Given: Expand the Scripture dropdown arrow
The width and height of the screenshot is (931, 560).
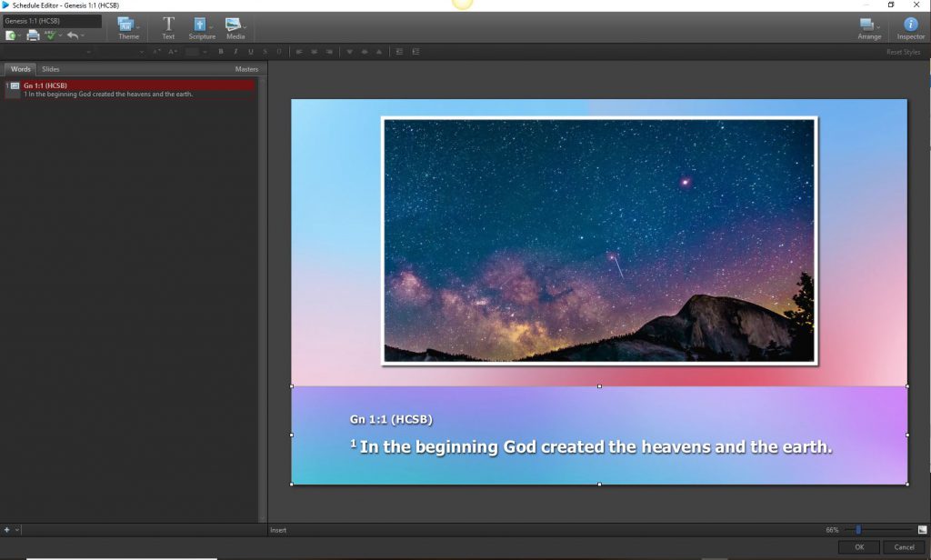Looking at the screenshot, I should (211, 26).
